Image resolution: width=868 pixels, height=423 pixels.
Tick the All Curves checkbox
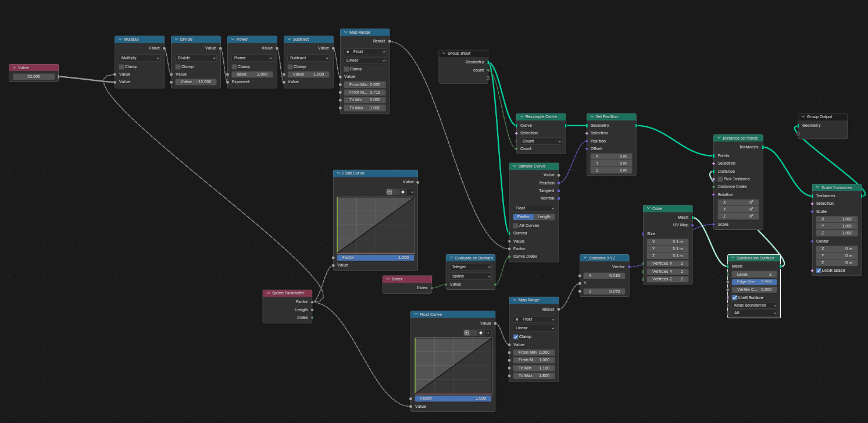516,226
